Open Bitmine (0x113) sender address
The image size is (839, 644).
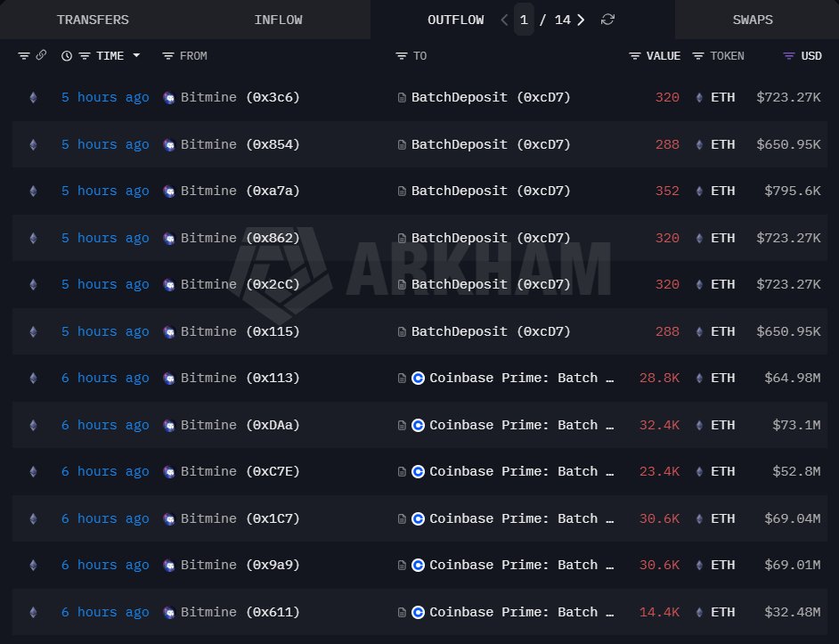pyautogui.click(x=240, y=378)
